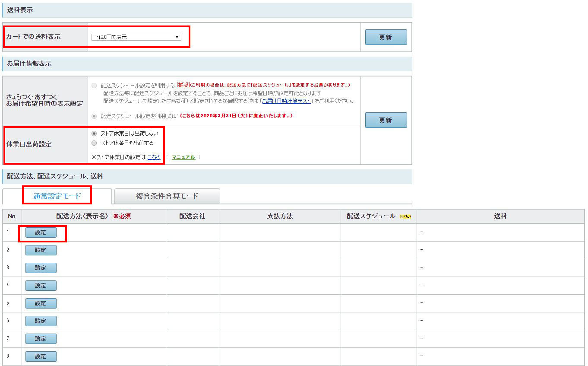Open the こちら store holiday settings link
The height and width of the screenshot is (366, 588).
pyautogui.click(x=154, y=157)
